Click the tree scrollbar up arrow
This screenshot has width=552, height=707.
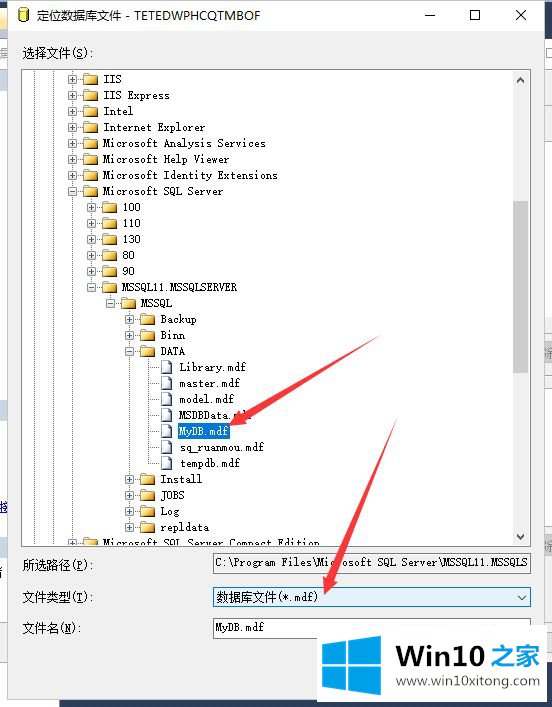520,81
